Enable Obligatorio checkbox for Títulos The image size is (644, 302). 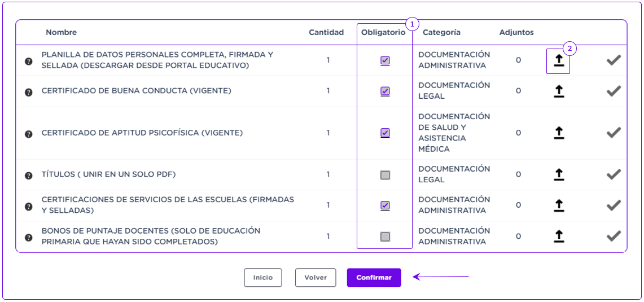click(385, 175)
